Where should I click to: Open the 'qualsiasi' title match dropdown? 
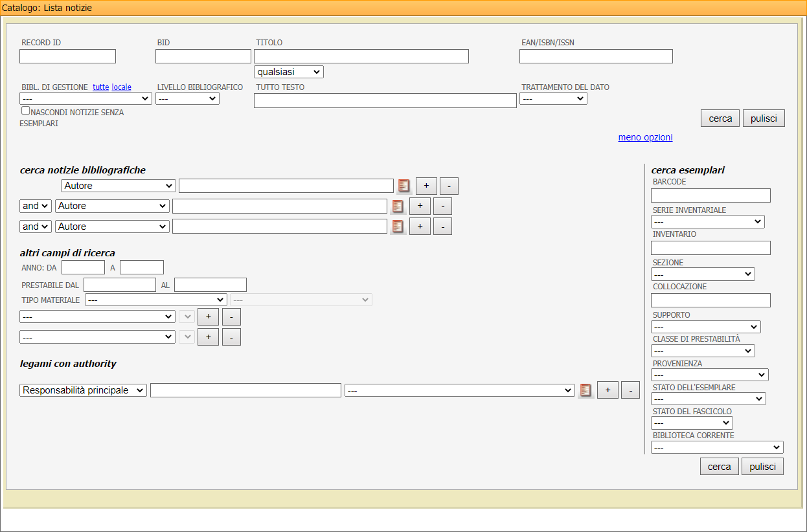288,72
